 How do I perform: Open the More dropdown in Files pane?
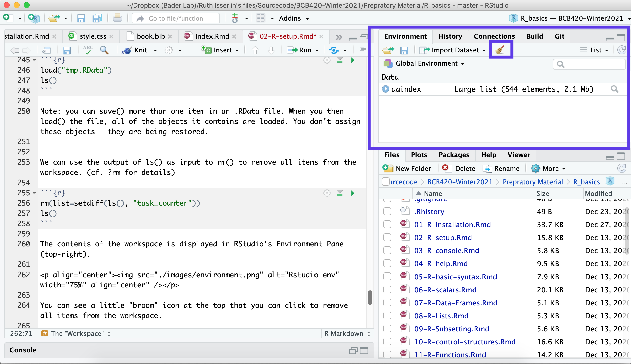(548, 169)
